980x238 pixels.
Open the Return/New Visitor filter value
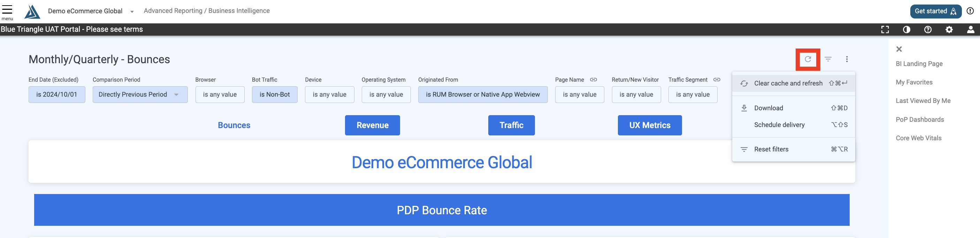pyautogui.click(x=636, y=95)
